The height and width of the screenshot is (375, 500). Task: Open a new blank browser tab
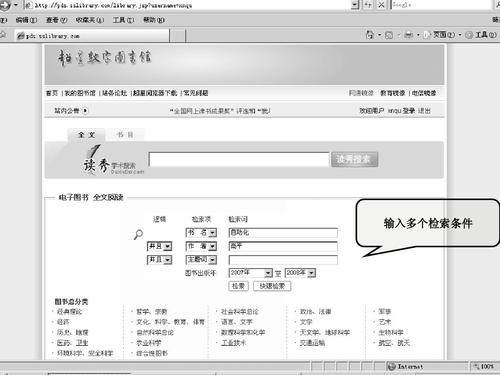point(177,36)
